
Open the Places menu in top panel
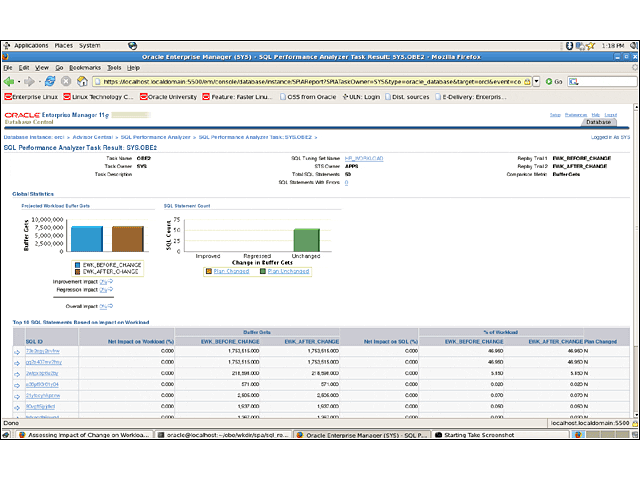click(64, 46)
